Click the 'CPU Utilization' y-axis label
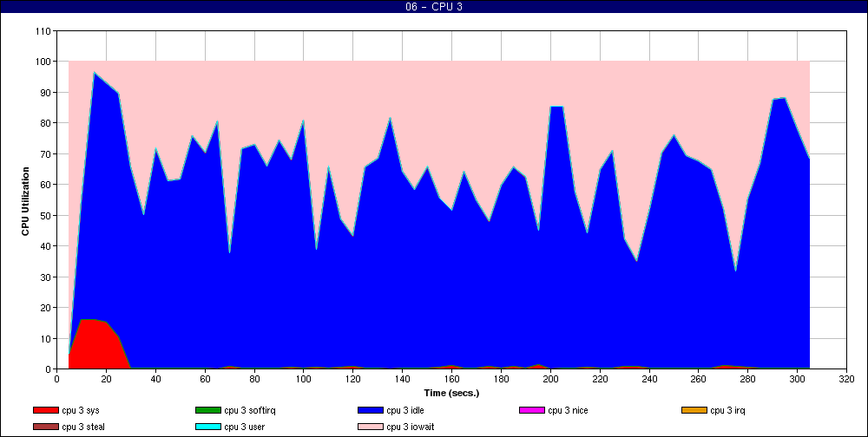 pyautogui.click(x=25, y=201)
